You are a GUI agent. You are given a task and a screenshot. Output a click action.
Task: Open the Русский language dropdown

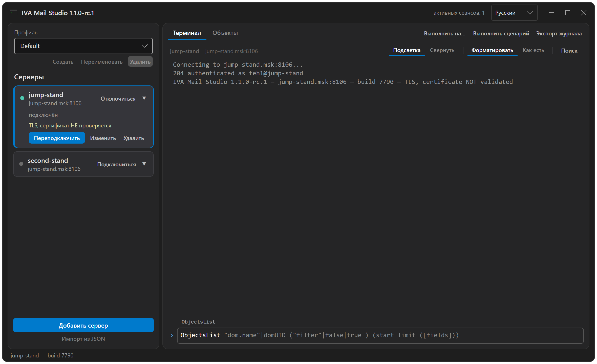(514, 13)
